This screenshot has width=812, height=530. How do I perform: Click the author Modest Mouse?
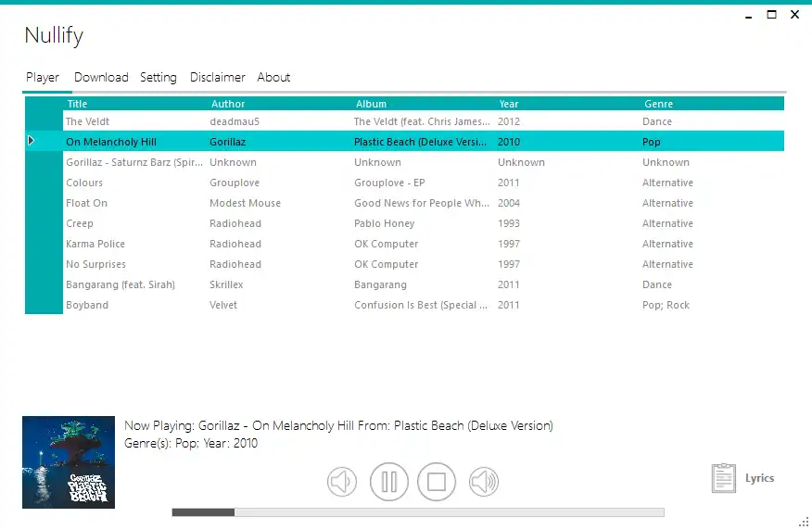[x=245, y=203]
